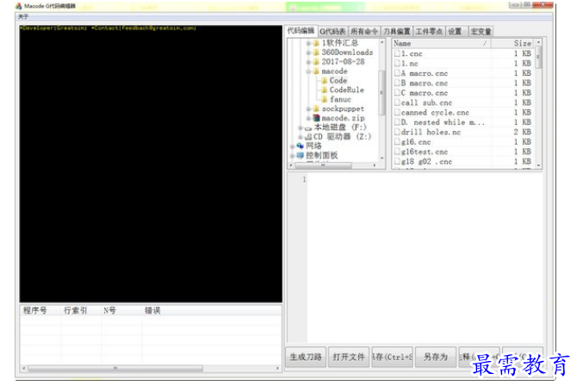Click the black toolpath preview area
577x392 pixels.
[151, 164]
